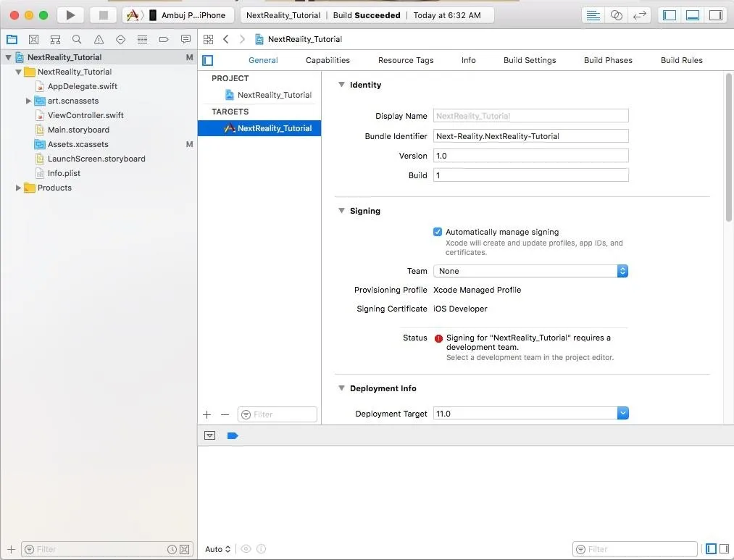Toggle breakpoints activation in debug bar

[x=233, y=435]
